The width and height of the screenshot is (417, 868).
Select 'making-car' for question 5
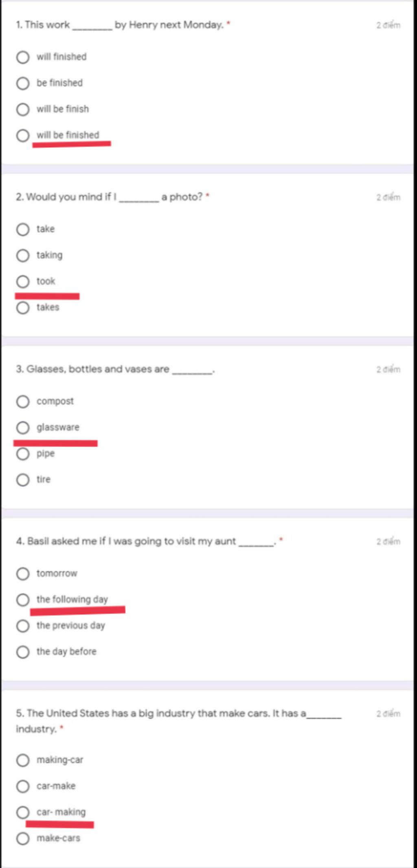[x=23, y=760]
